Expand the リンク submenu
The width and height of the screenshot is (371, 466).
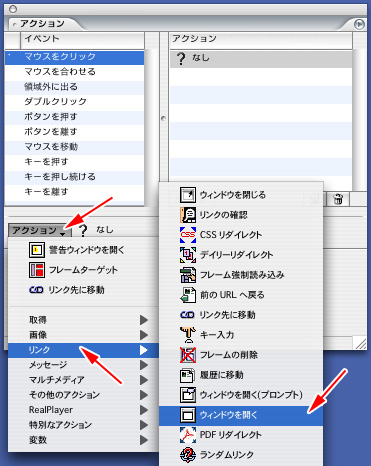(x=83, y=350)
